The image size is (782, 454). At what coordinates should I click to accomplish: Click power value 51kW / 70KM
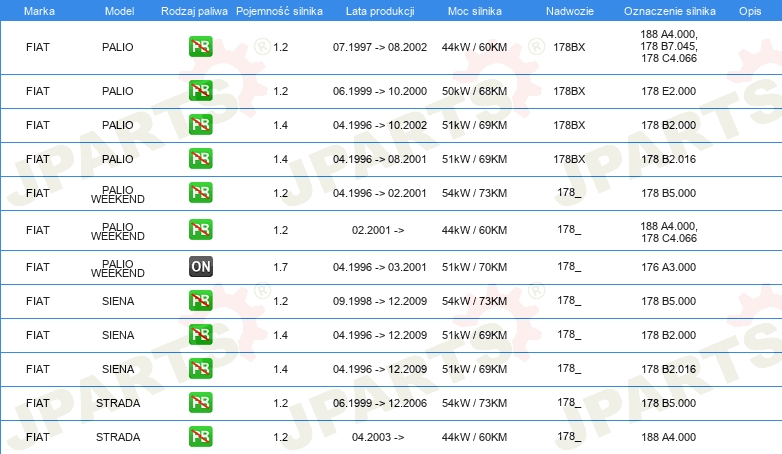click(x=474, y=267)
